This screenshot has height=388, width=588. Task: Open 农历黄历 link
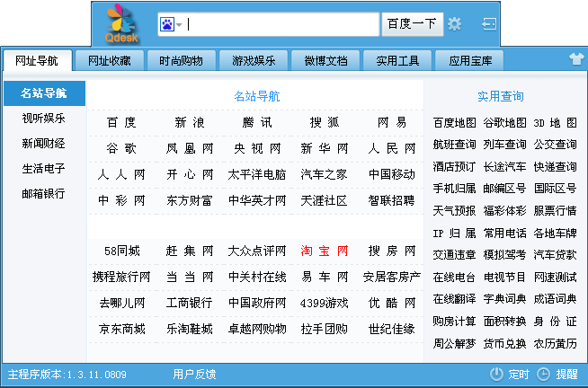click(556, 343)
